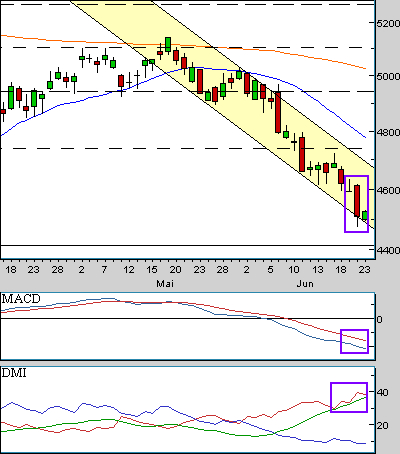Click the large red candle in purple box

357,201
